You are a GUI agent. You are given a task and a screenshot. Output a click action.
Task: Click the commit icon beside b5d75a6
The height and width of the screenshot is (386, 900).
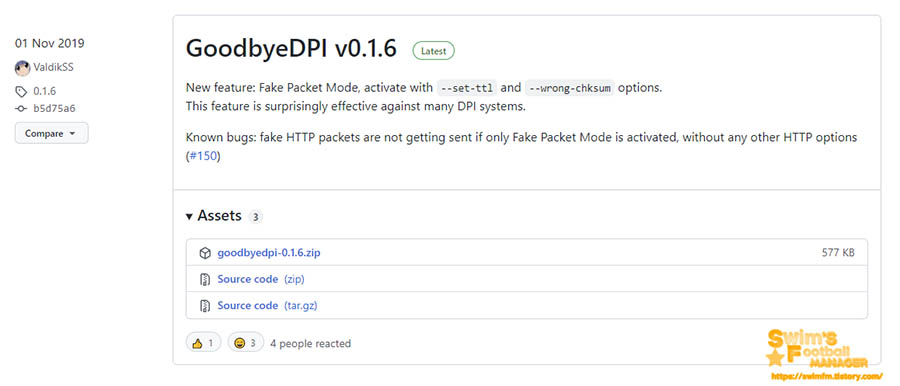(x=21, y=108)
